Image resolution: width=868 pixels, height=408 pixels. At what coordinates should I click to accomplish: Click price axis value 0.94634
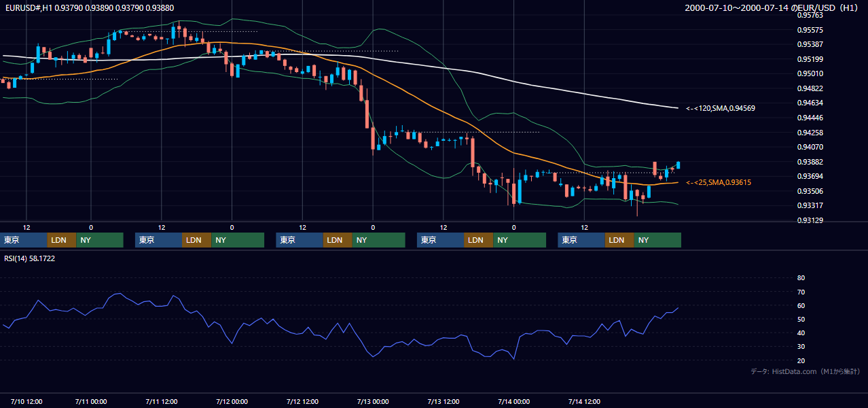point(810,103)
